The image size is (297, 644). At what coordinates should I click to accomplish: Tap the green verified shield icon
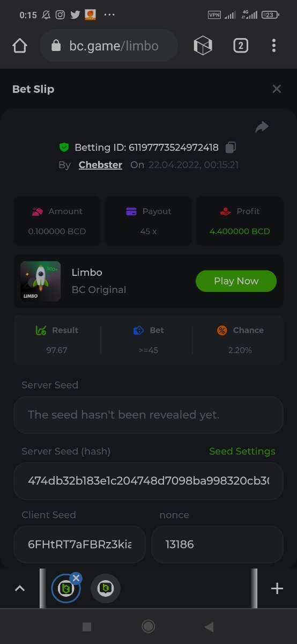click(64, 148)
